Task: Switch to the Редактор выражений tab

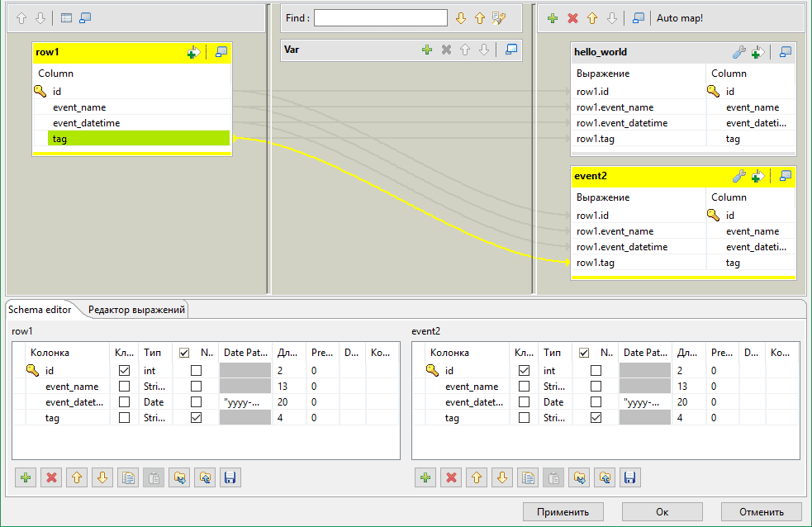Action: tap(137, 310)
